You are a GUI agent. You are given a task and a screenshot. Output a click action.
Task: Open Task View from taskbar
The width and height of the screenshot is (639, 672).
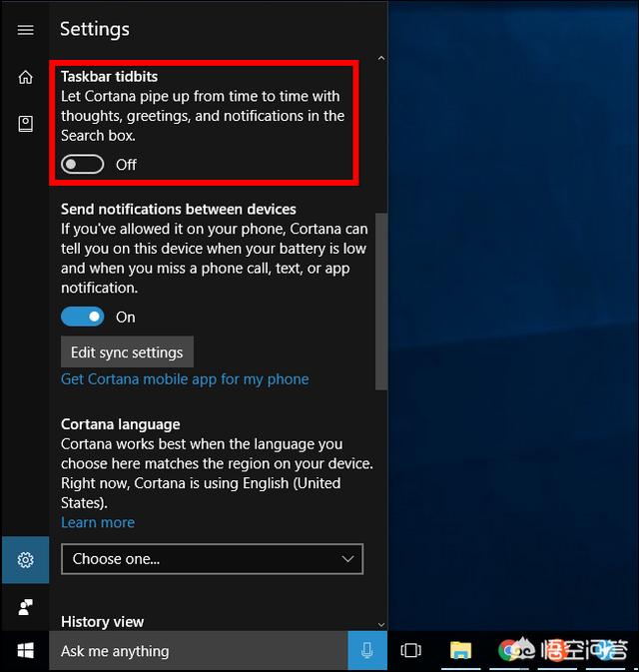[x=410, y=651]
